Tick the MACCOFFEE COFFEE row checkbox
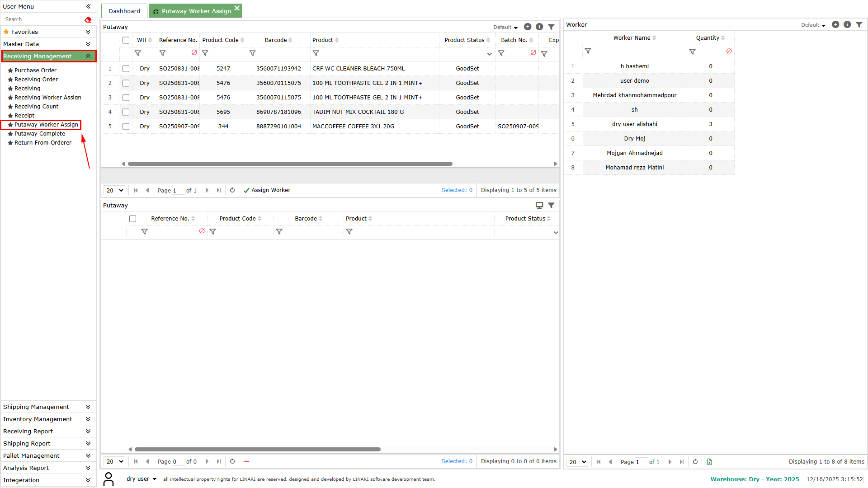The width and height of the screenshot is (868, 488). (126, 127)
